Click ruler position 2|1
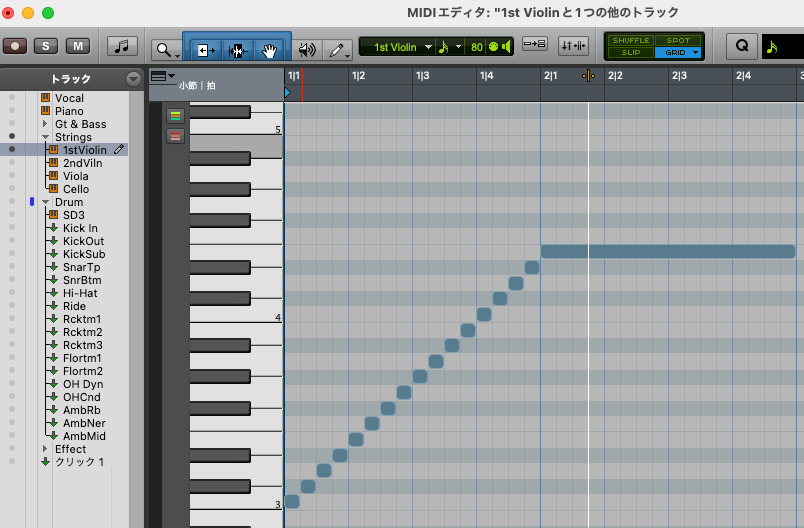 pyautogui.click(x=550, y=76)
